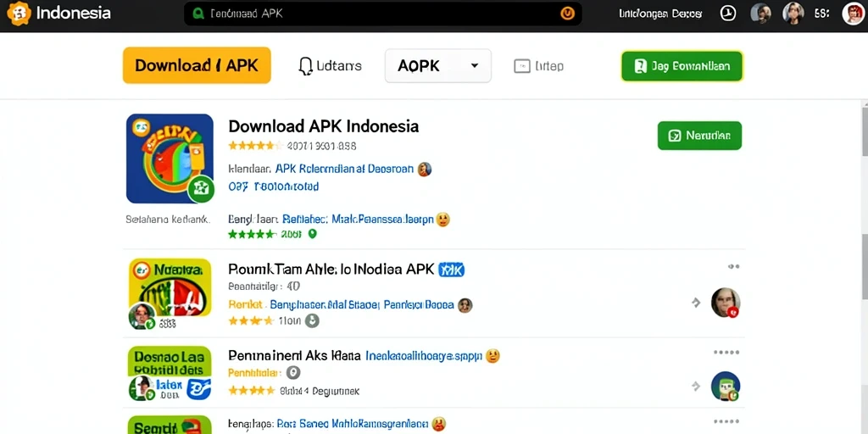Click the Download APK Indonesia title
Viewport: 868px width, 434px height.
(323, 126)
